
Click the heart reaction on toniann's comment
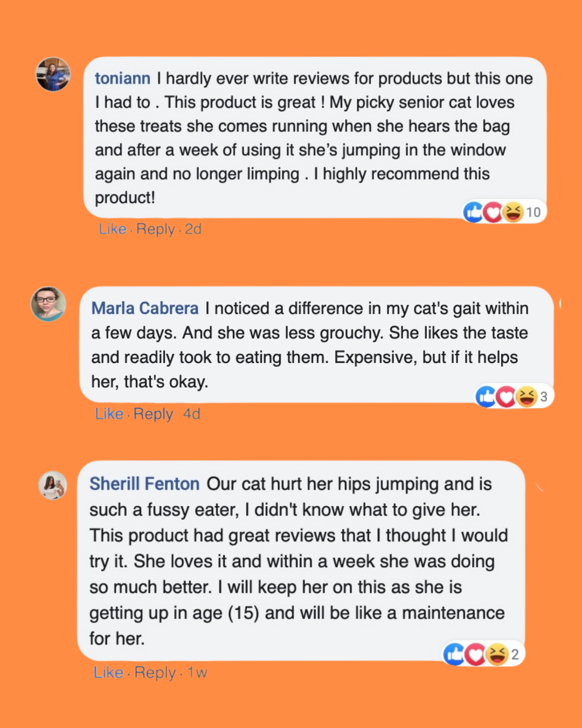point(493,212)
